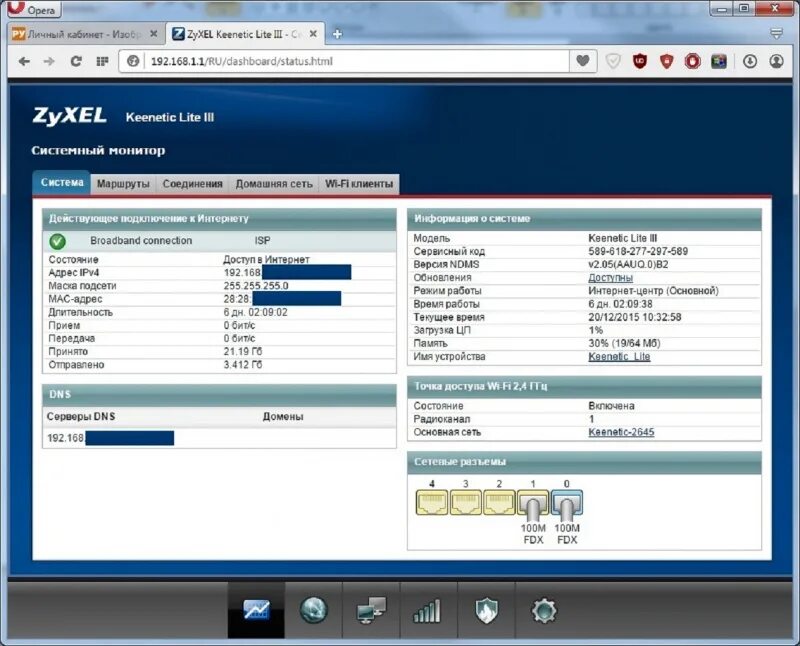Click duration value 6 дн. 02:09:02
800x646 pixels.
[x=255, y=312]
